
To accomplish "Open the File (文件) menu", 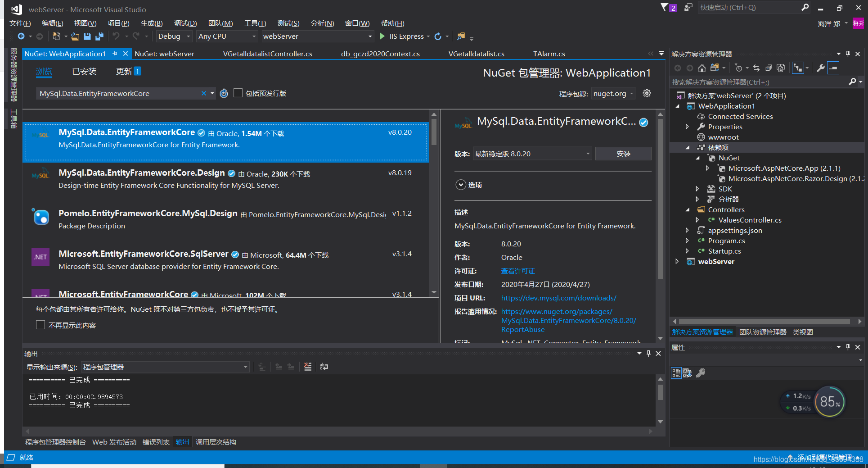I will 20,23.
